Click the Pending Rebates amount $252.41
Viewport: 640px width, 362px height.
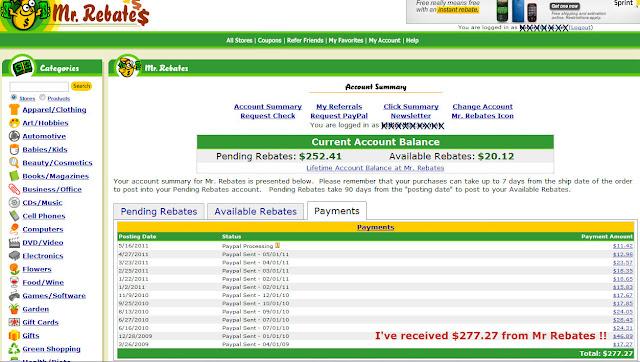click(320, 156)
